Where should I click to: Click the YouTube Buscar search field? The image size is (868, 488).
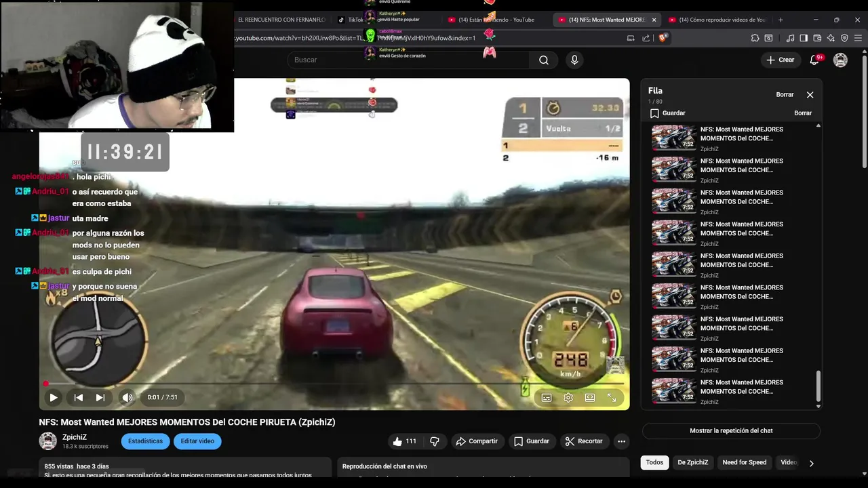coord(407,60)
